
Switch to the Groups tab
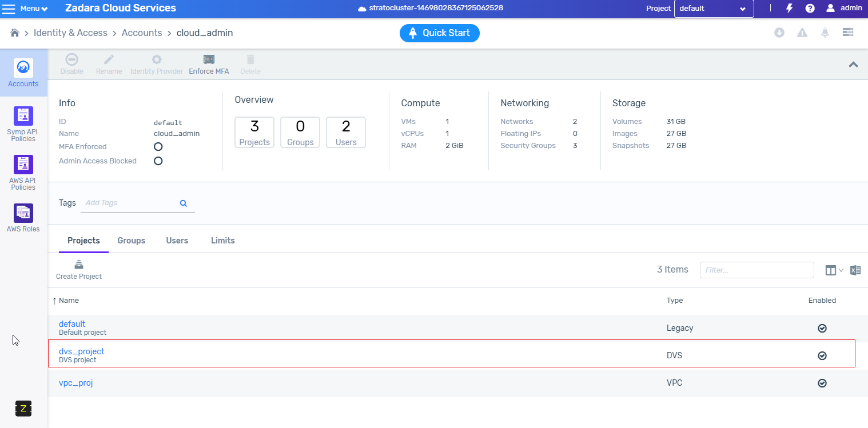pos(132,241)
